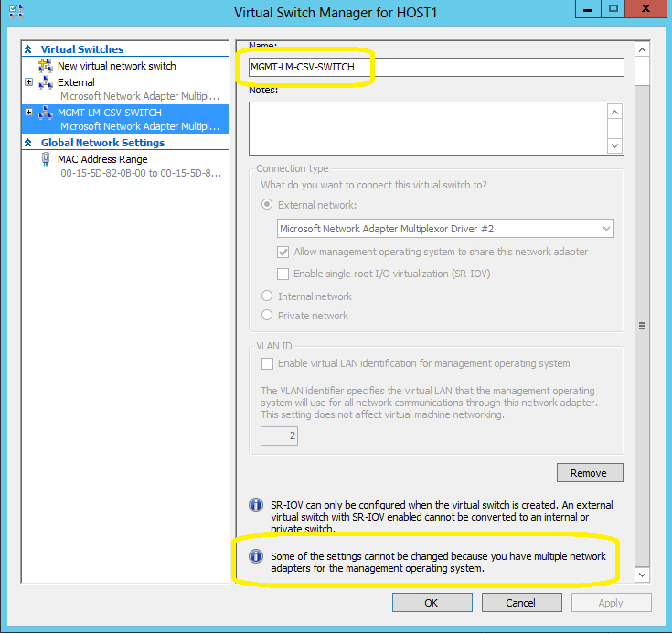
Task: Select Global Network Settings section header
Action: [102, 143]
